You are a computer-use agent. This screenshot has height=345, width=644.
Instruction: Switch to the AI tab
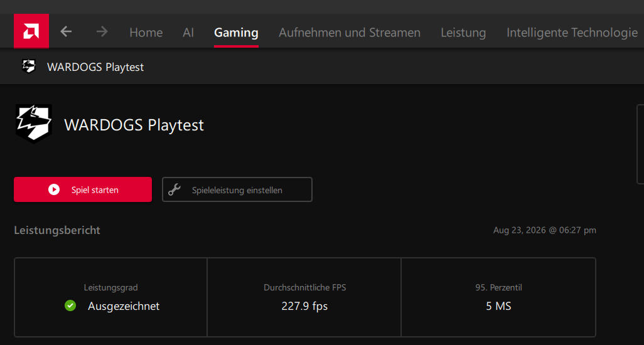(188, 33)
